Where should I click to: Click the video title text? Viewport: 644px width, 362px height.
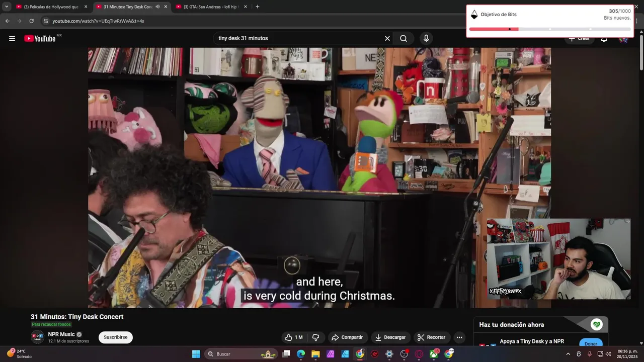coord(77,317)
